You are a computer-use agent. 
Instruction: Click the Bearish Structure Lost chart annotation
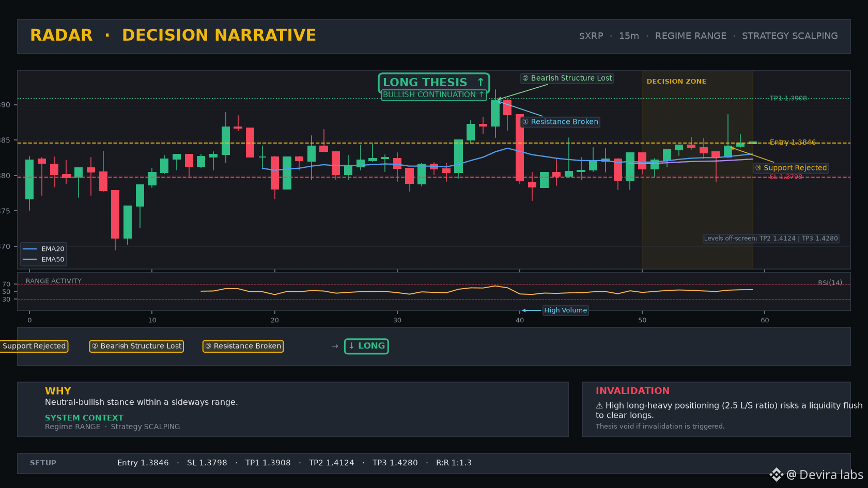click(567, 78)
